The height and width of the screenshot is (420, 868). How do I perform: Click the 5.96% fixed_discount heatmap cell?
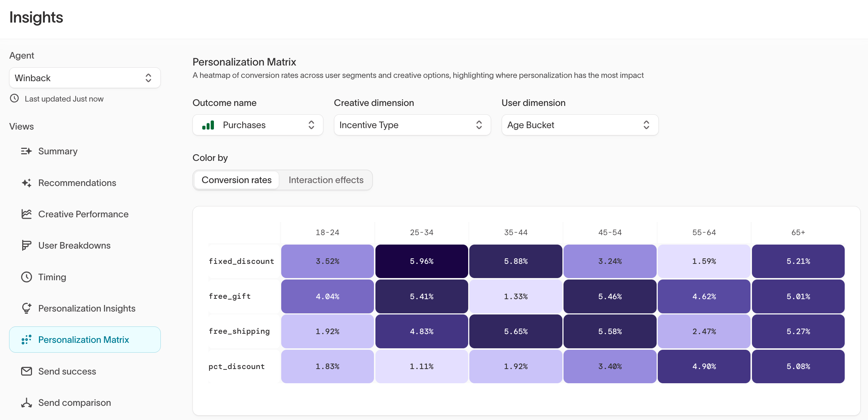pyautogui.click(x=422, y=261)
